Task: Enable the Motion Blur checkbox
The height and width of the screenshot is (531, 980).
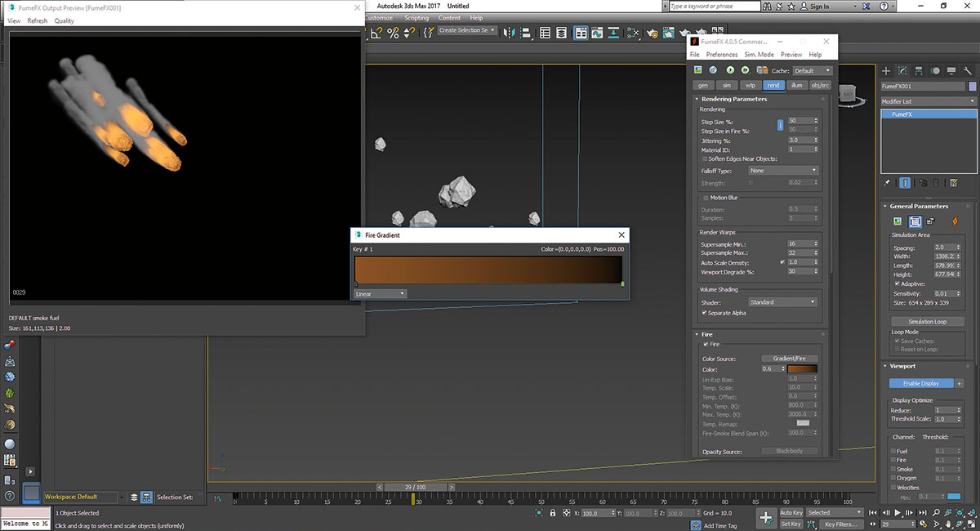Action: pos(706,198)
